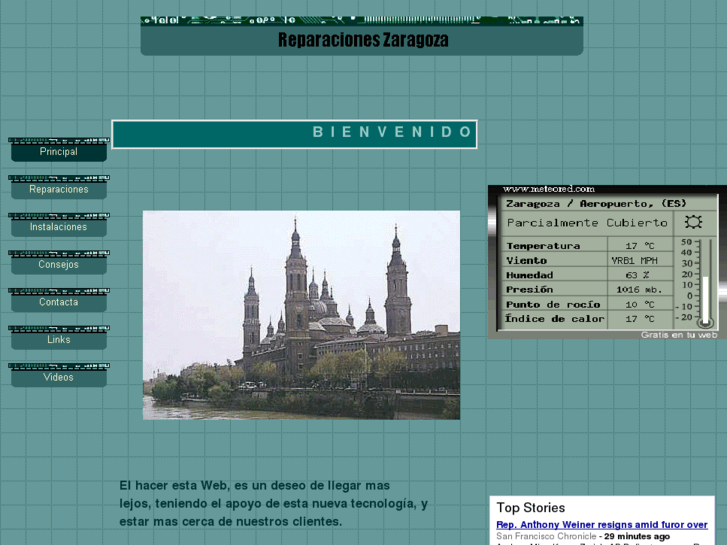The width and height of the screenshot is (727, 545).
Task: Click the San Francisco Chronicle source text
Action: click(546, 537)
